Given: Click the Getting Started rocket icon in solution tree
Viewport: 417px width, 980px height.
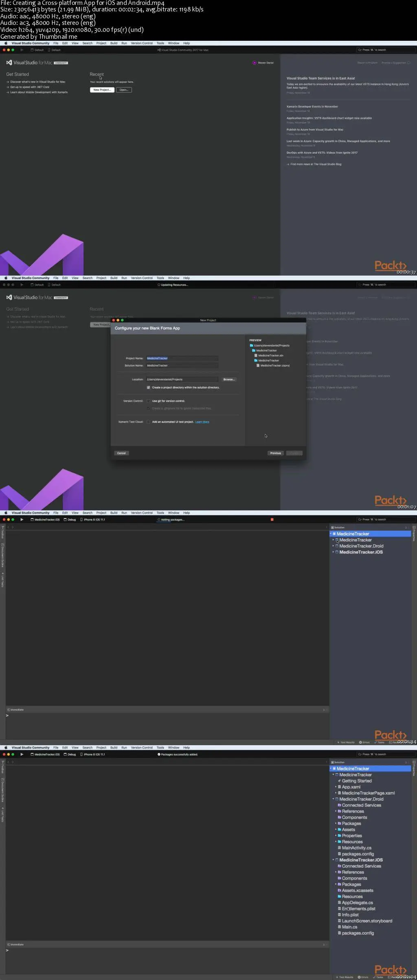Looking at the screenshot, I should coord(339,781).
